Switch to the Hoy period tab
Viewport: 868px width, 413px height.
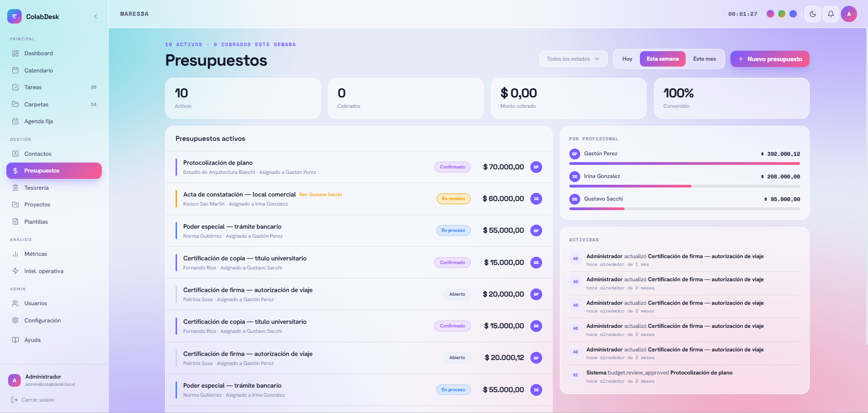pyautogui.click(x=627, y=59)
